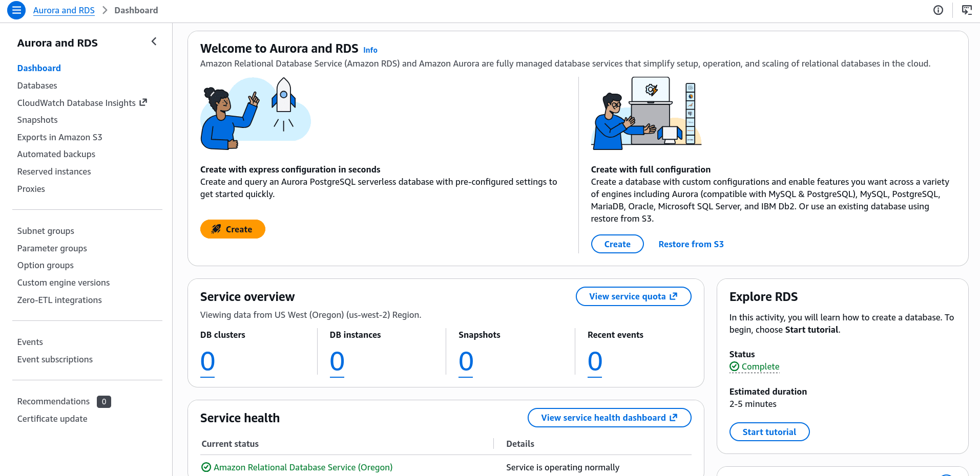Open Subnet groups
Image resolution: width=980 pixels, height=476 pixels.
pos(46,231)
